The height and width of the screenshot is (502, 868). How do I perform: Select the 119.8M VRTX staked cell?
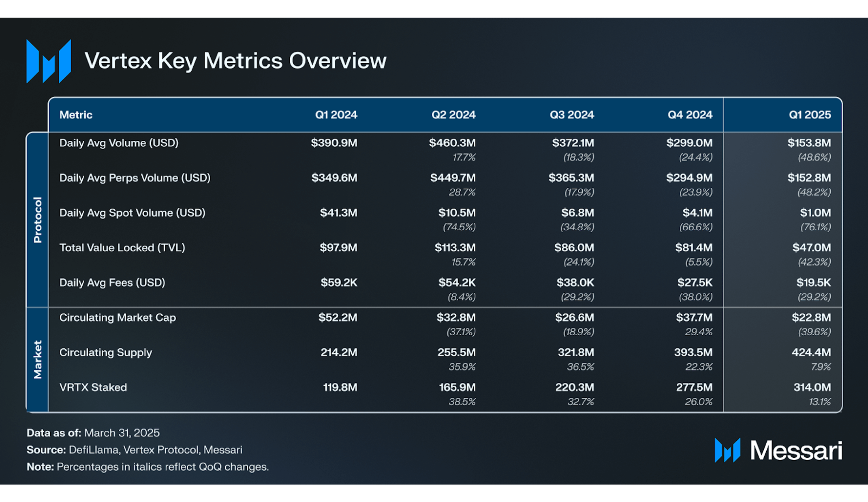(340, 387)
